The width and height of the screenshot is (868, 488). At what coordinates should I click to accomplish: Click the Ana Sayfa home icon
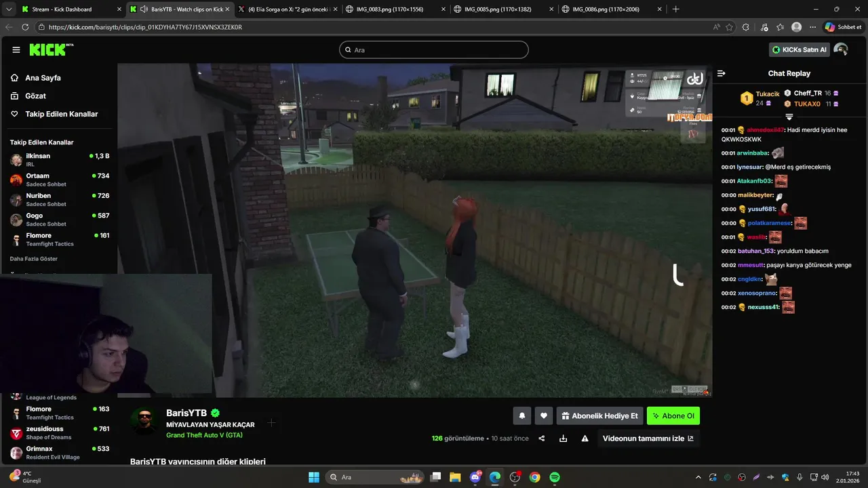click(15, 78)
